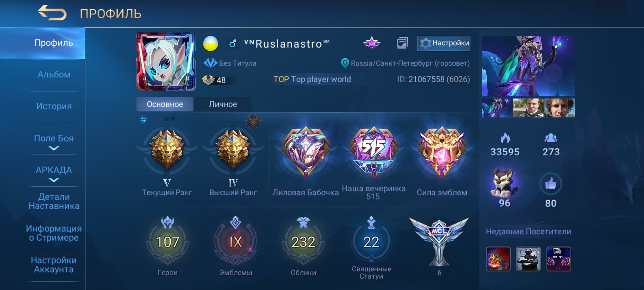The width and height of the screenshot is (644, 290).
Task: Open the first recent visitor avatar
Action: (x=498, y=259)
